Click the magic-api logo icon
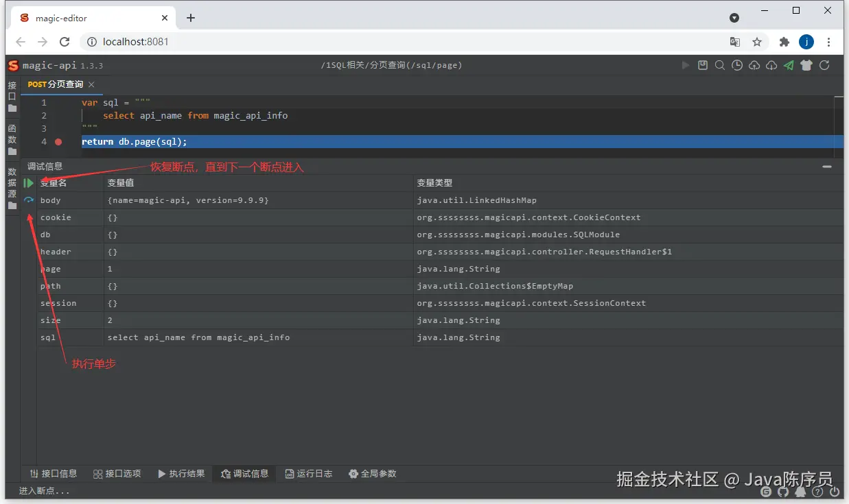This screenshot has height=504, width=849. tap(13, 66)
